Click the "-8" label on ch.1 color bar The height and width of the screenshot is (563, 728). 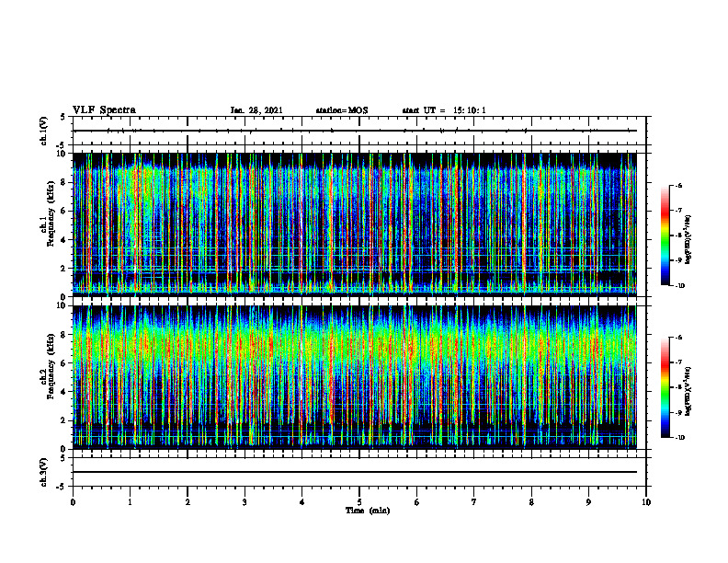(677, 236)
